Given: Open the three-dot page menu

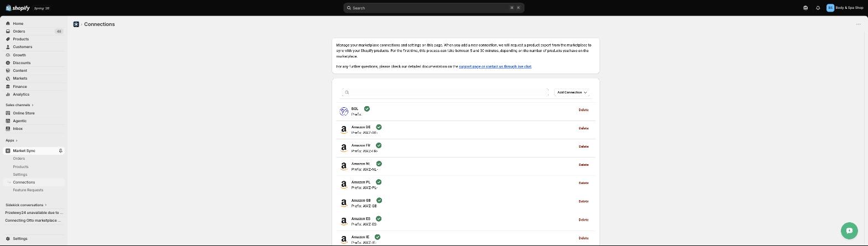Looking at the screenshot, I should pyautogui.click(x=859, y=24).
